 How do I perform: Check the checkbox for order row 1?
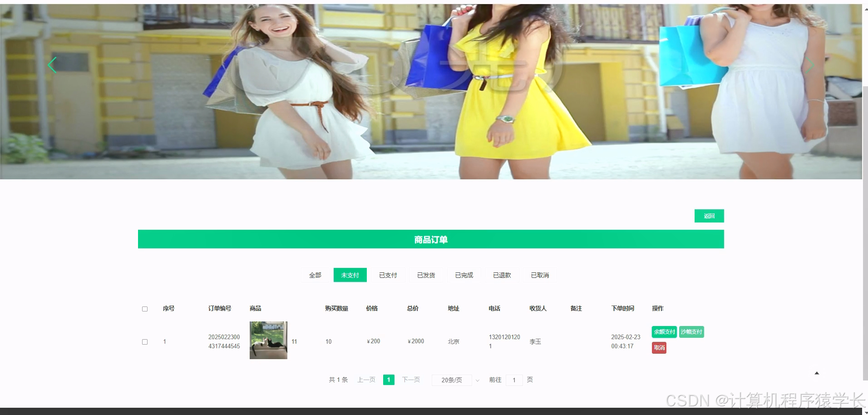[x=145, y=342]
